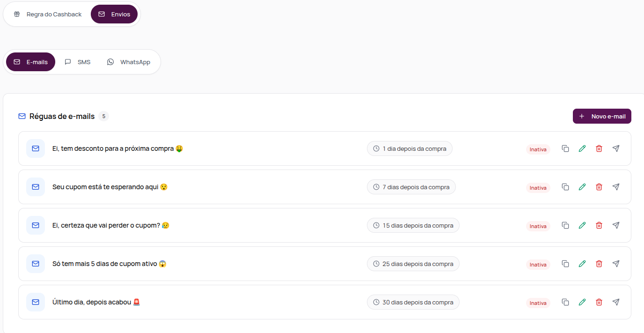Image resolution: width=644 pixels, height=333 pixels.
Task: Send test of 'Último dia, depois acabou'
Action: click(616, 302)
